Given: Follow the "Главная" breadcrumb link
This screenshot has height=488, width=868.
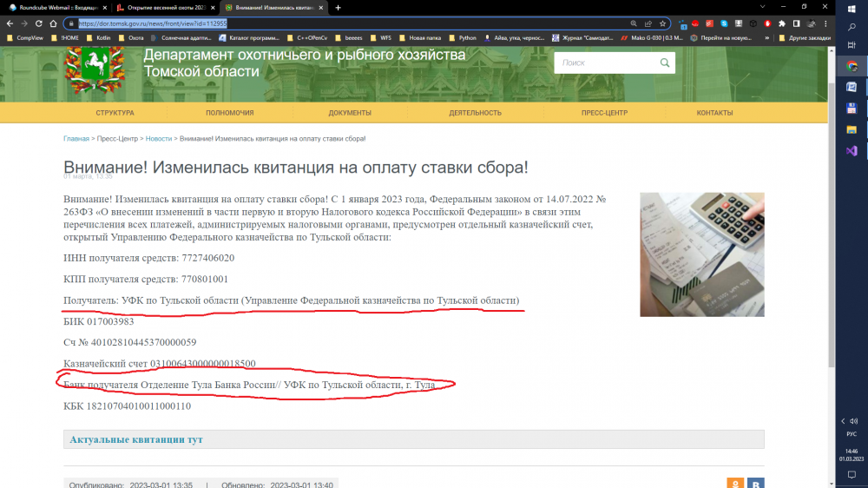Looking at the screenshot, I should click(x=76, y=139).
